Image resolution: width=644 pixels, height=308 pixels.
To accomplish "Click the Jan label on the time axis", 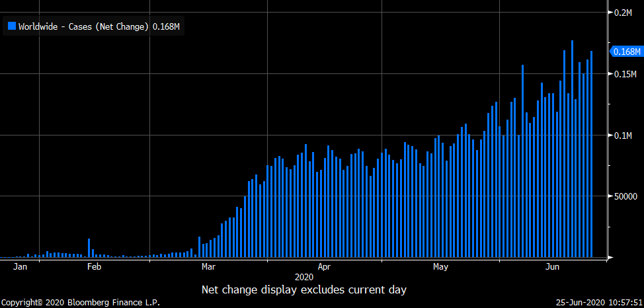I will tap(20, 267).
